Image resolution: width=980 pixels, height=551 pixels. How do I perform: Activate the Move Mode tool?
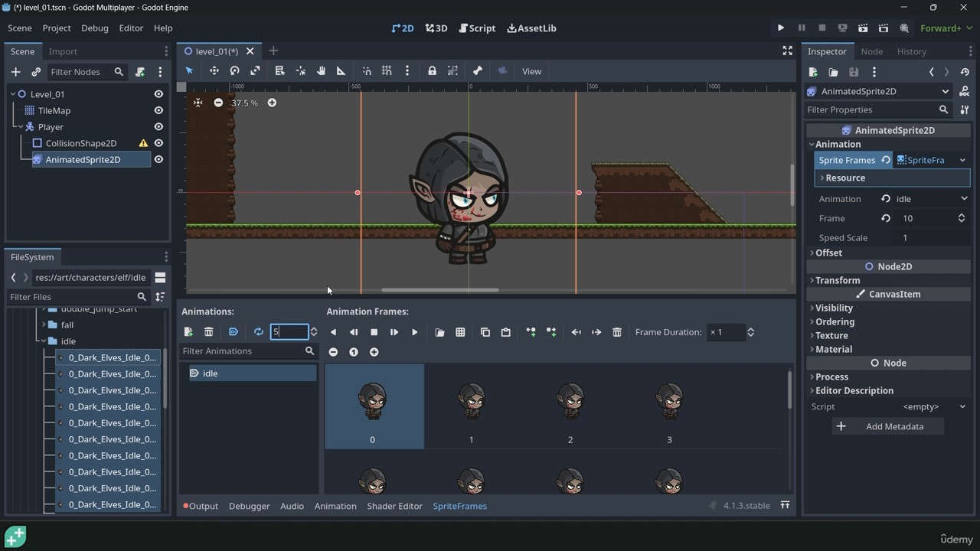click(214, 71)
